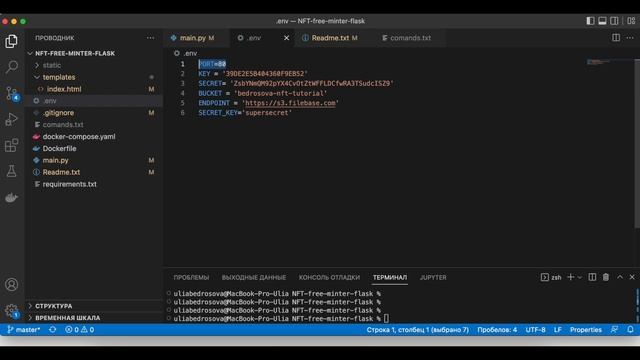Open the Testing flask view
This screenshot has height=360, width=640.
tap(11, 171)
